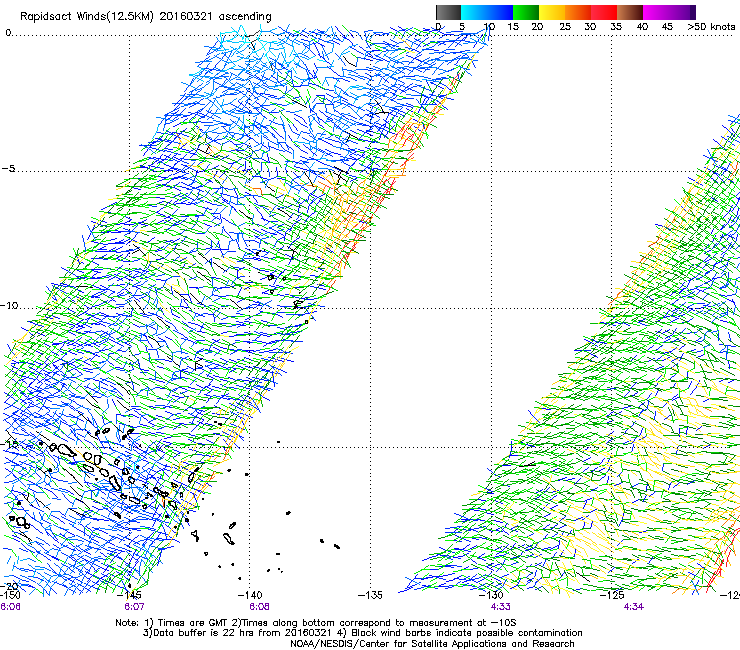Select the gray 0-5 knots legend swatch
Viewport: 740px width, 650px height.
click(x=448, y=12)
